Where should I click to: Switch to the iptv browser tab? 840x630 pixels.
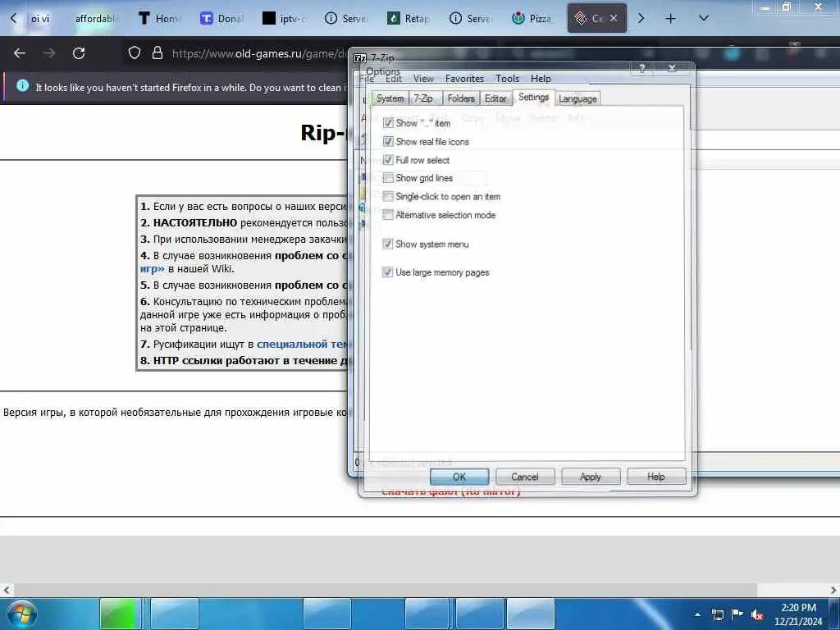pos(285,18)
